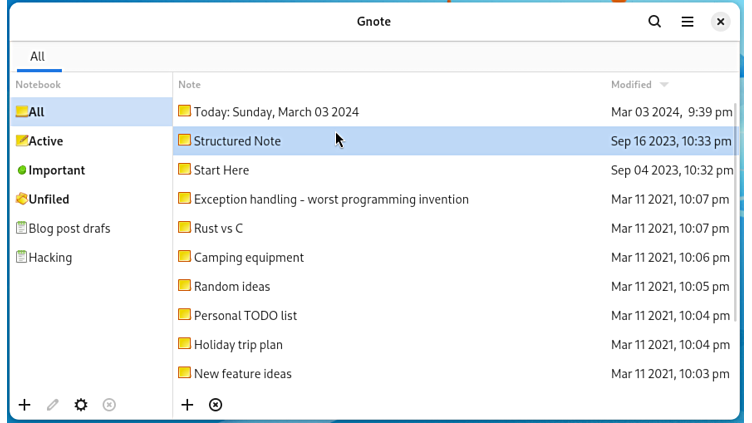Click the rename notebook pencil icon
The width and height of the screenshot is (752, 423).
click(53, 405)
